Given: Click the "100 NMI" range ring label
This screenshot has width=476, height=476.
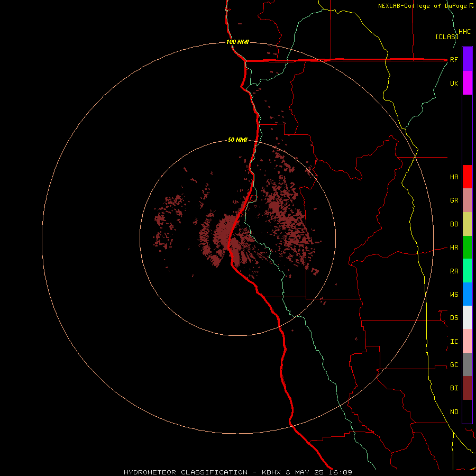Looking at the screenshot, I should pyautogui.click(x=237, y=42).
